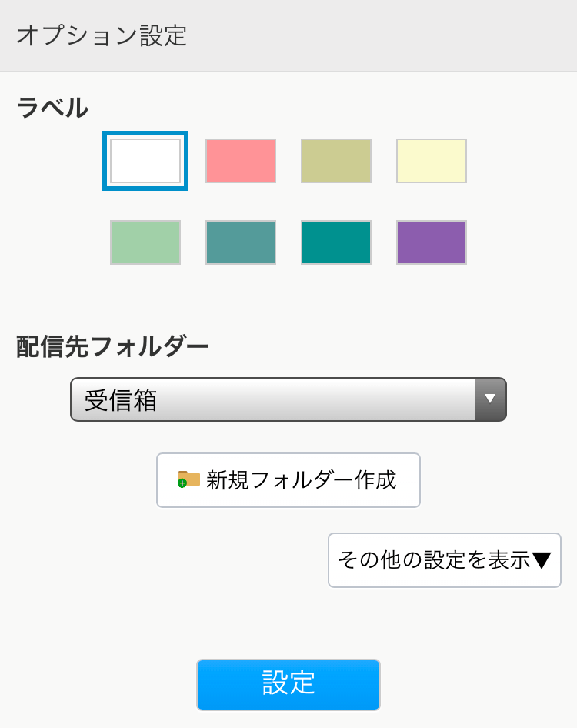Pick the grayish teal label color

(x=241, y=242)
